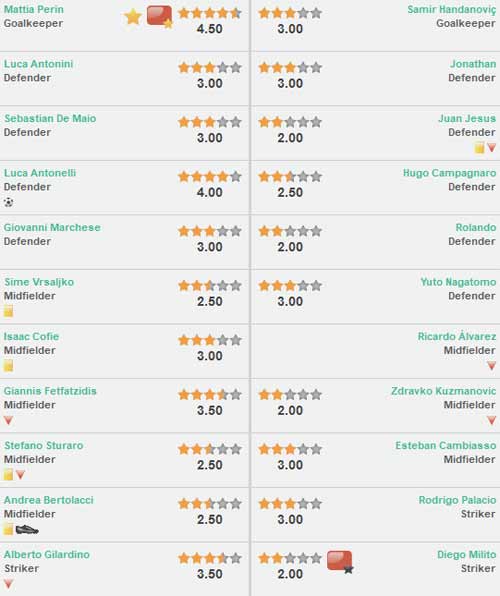Click Mattia Perin's red man-of-the-match badge

pyautogui.click(x=160, y=17)
